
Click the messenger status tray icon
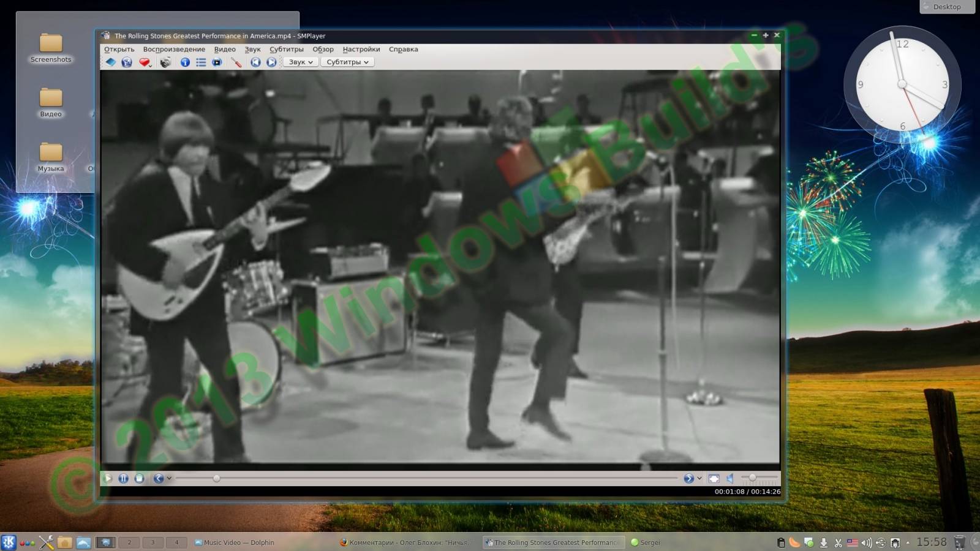click(809, 542)
